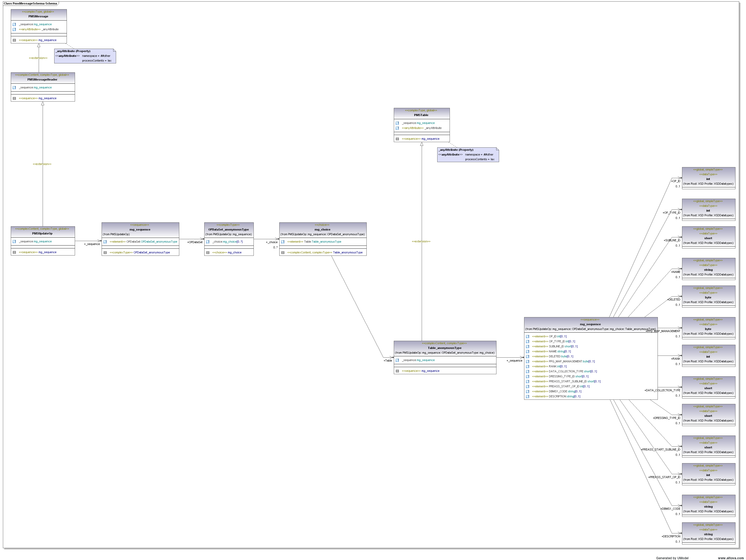Click the Generated by UModel text
The width and height of the screenshot is (746, 560).
pyautogui.click(x=672, y=558)
